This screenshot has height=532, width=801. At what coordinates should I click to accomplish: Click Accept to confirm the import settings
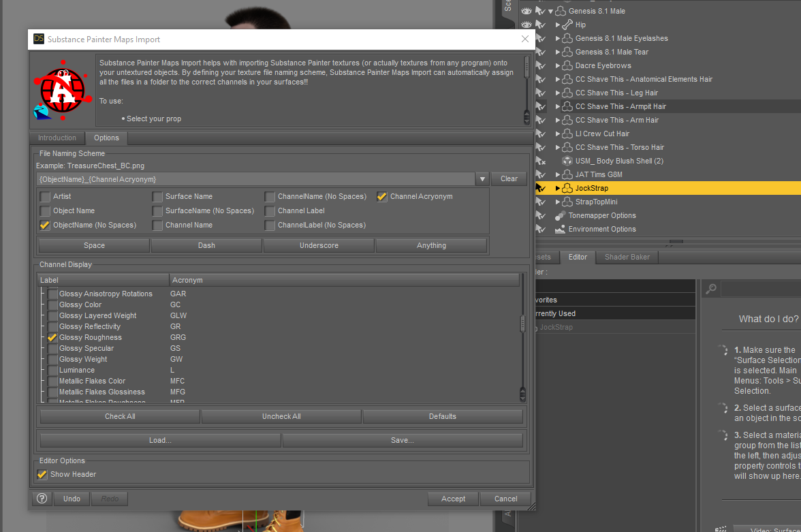click(x=453, y=499)
